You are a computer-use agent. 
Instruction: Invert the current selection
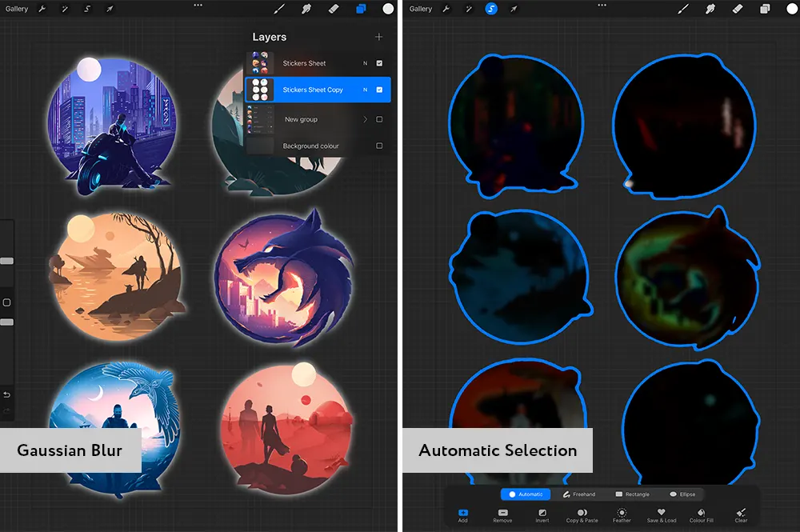click(x=542, y=516)
